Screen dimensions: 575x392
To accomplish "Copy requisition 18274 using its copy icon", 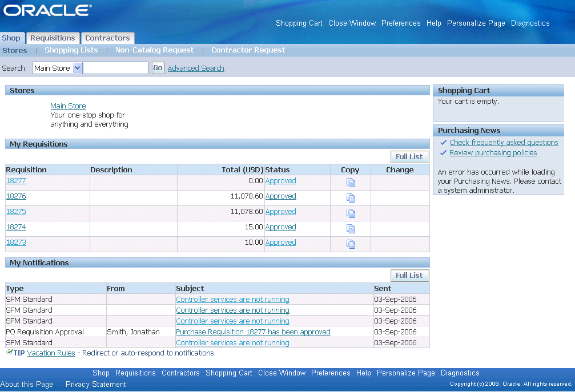I will (351, 229).
